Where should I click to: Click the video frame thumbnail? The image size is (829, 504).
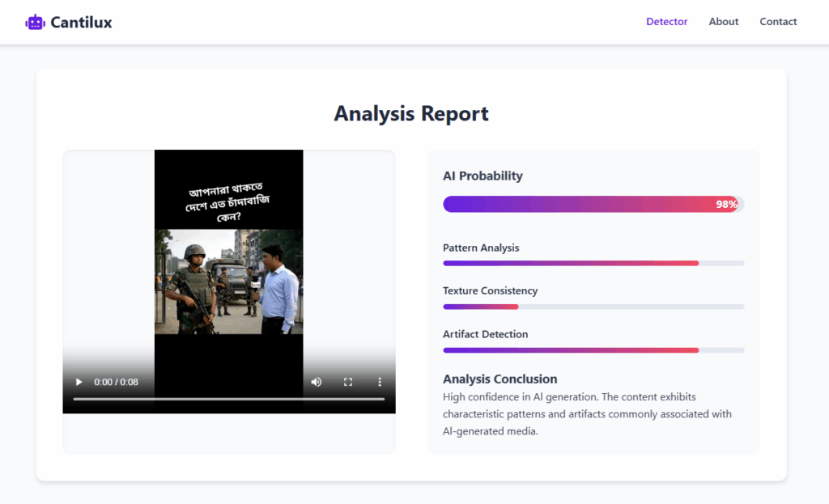229,282
